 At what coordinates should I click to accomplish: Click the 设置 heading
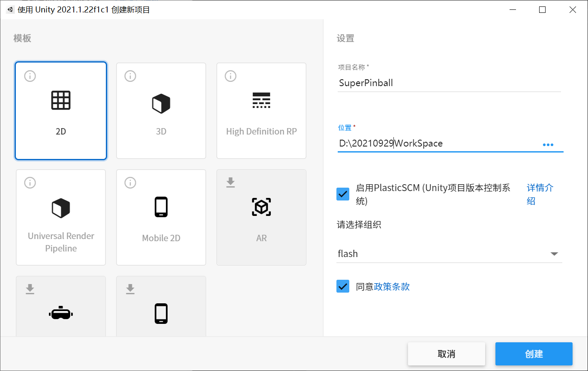pyautogui.click(x=345, y=39)
